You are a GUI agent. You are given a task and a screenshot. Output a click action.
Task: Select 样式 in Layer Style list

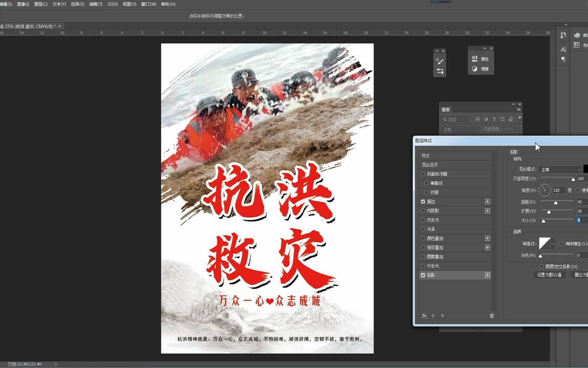pos(455,156)
